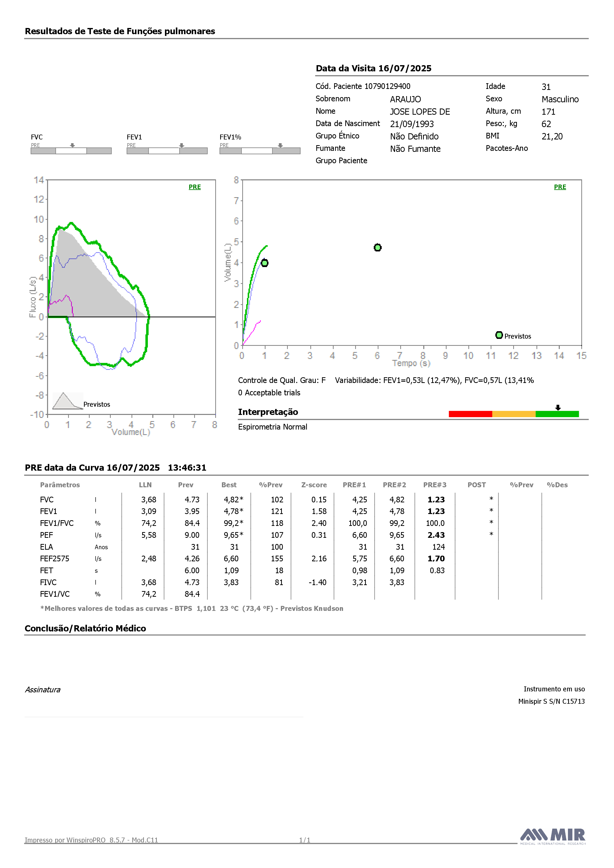The image size is (614, 868).
Task: Click the ELA row label
Action: pos(47,547)
